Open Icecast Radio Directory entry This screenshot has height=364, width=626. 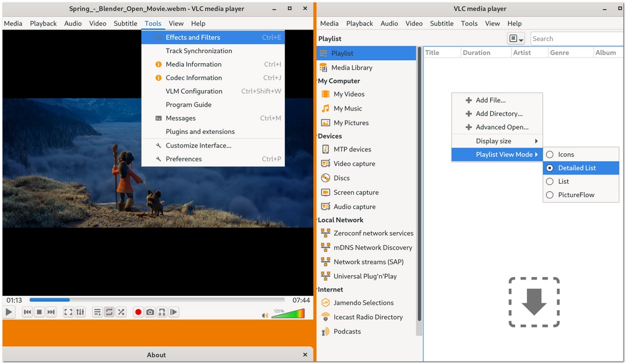[x=367, y=317]
